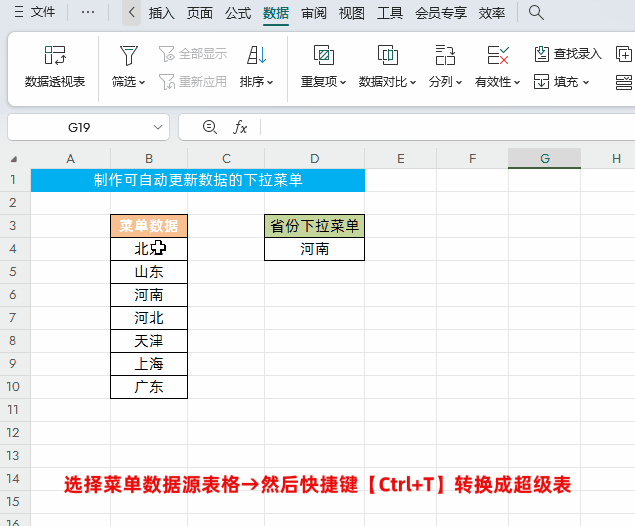Click the 查找录入 lookup entry icon

(541, 54)
